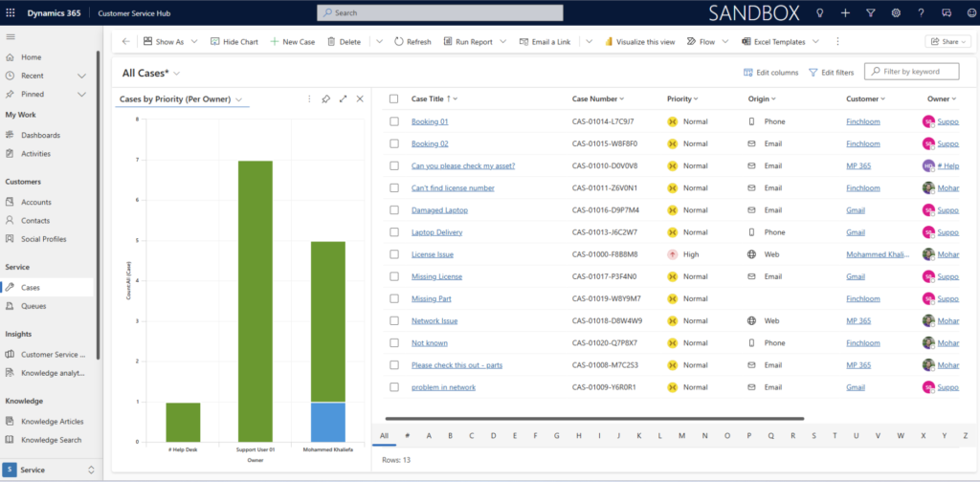This screenshot has width=980, height=482.
Task: Check the Missing Part row checkbox
Action: pos(394,299)
